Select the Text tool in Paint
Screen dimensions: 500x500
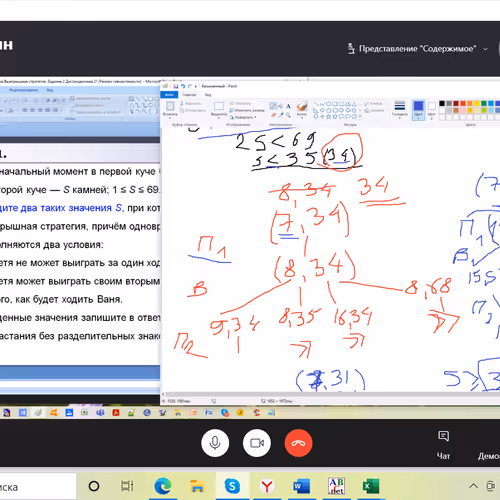click(x=288, y=106)
